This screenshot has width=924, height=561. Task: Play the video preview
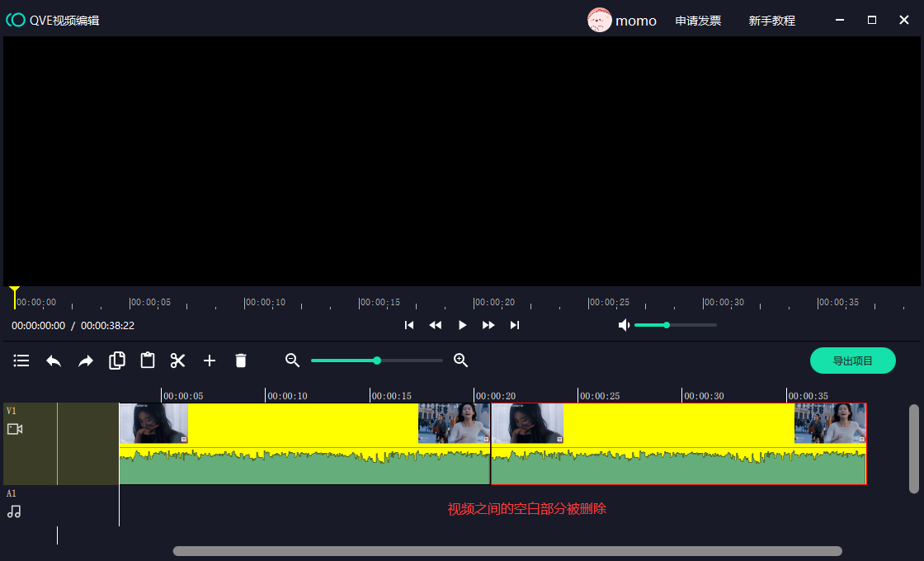(x=462, y=325)
